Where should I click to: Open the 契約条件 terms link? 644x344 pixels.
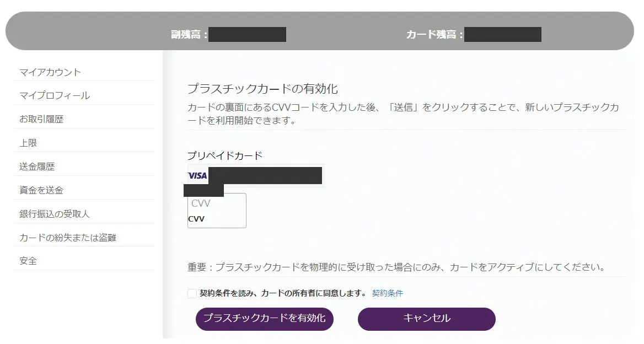(x=388, y=293)
